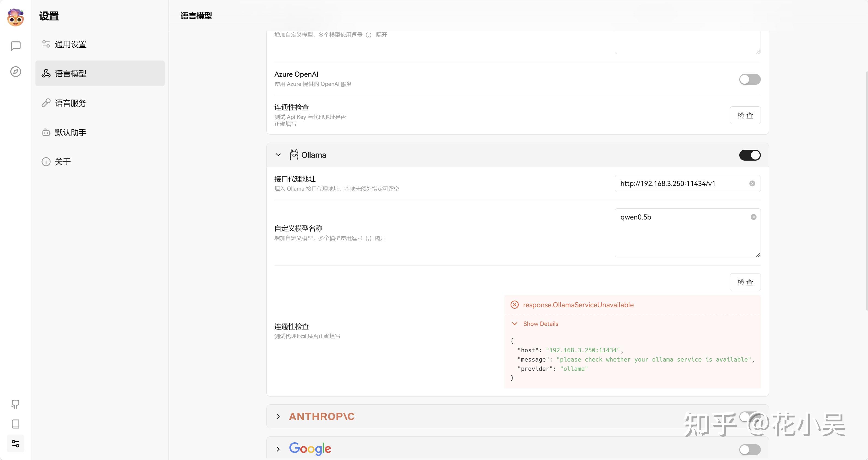Open the compass discover icon
Screen dimensions: 868x460
(16, 71)
